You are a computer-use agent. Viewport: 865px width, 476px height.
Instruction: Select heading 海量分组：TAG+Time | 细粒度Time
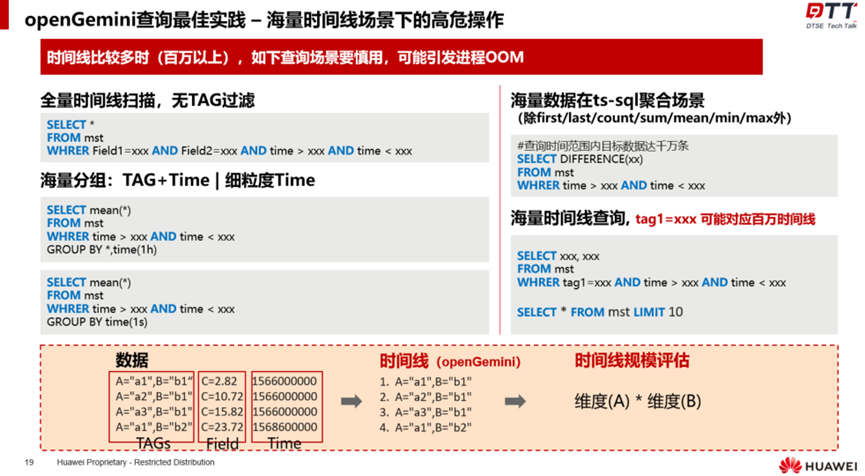click(x=178, y=180)
